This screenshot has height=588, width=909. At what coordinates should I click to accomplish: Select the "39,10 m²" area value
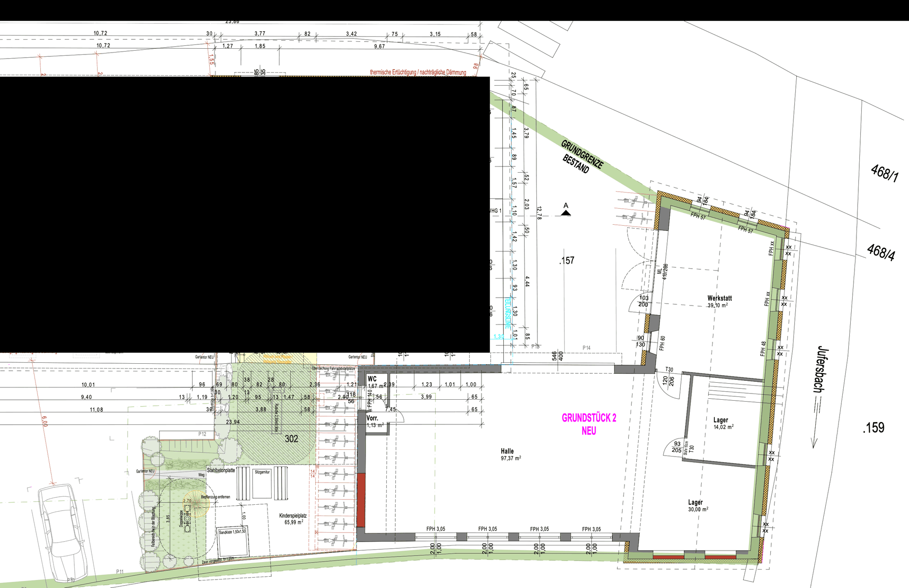[718, 305]
